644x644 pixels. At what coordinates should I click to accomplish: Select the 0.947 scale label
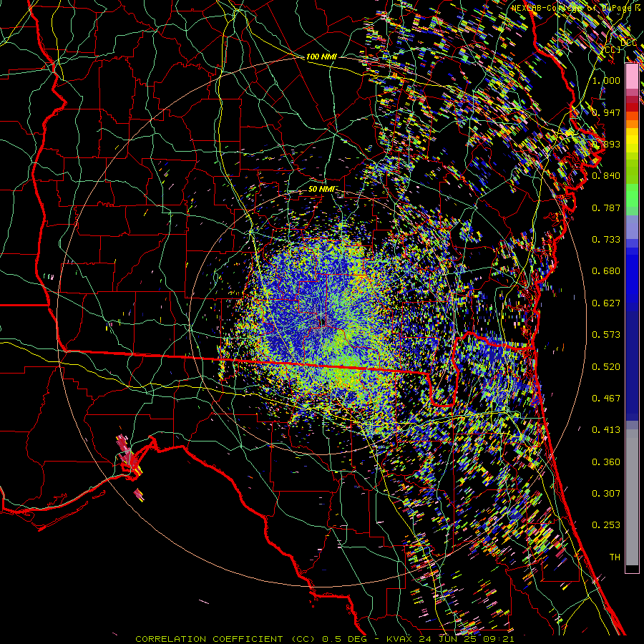coord(606,112)
